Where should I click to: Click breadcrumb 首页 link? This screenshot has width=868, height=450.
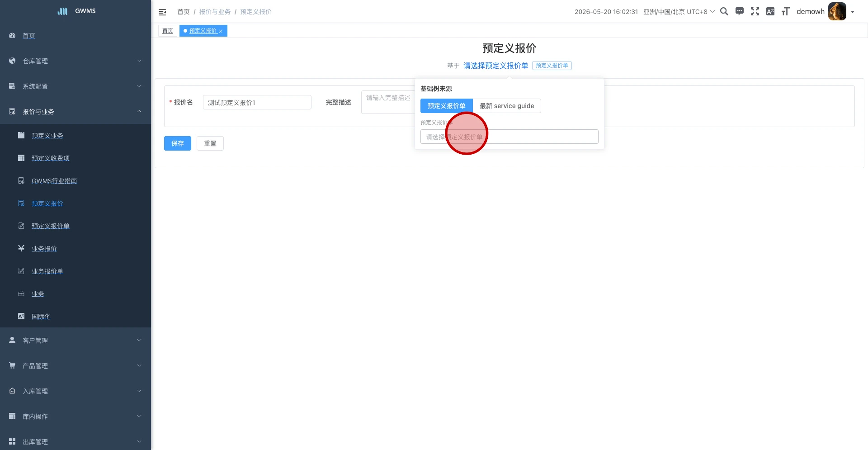click(184, 12)
